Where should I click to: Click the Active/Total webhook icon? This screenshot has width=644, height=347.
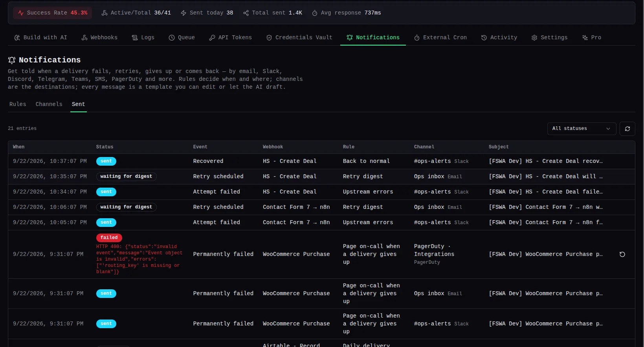pos(105,13)
